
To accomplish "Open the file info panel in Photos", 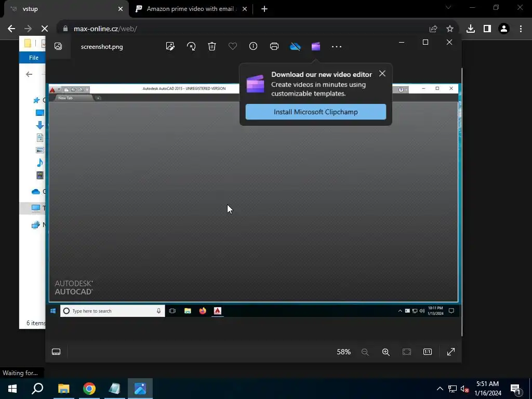I will pos(254,46).
